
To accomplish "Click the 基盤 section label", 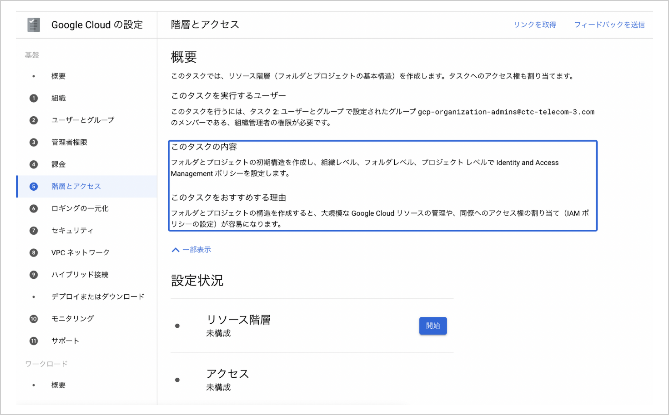I will (x=32, y=55).
